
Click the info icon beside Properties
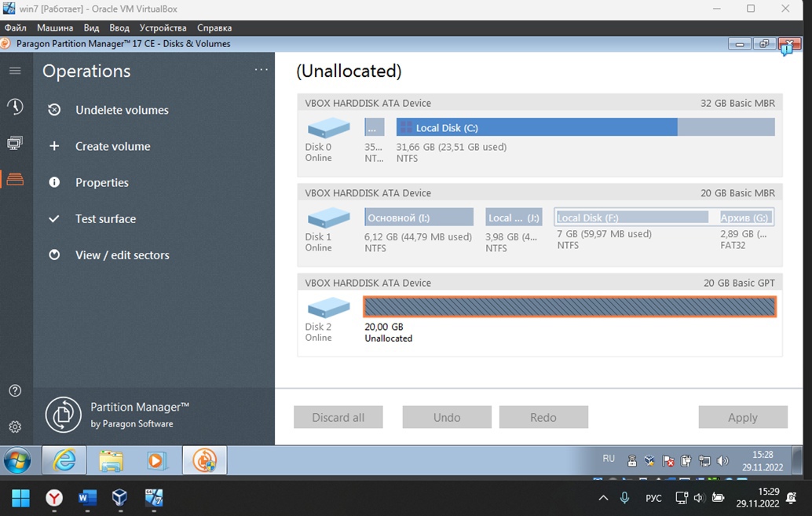[x=54, y=182]
